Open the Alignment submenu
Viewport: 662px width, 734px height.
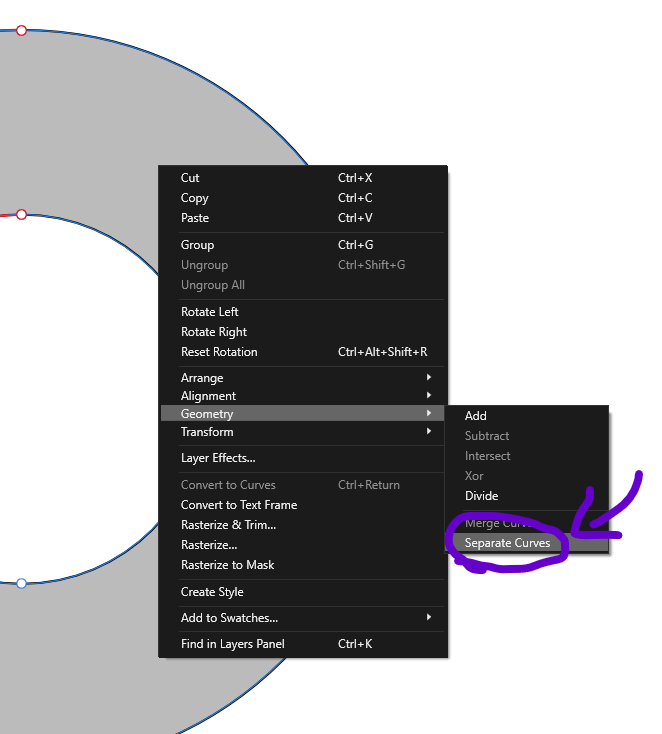(208, 396)
